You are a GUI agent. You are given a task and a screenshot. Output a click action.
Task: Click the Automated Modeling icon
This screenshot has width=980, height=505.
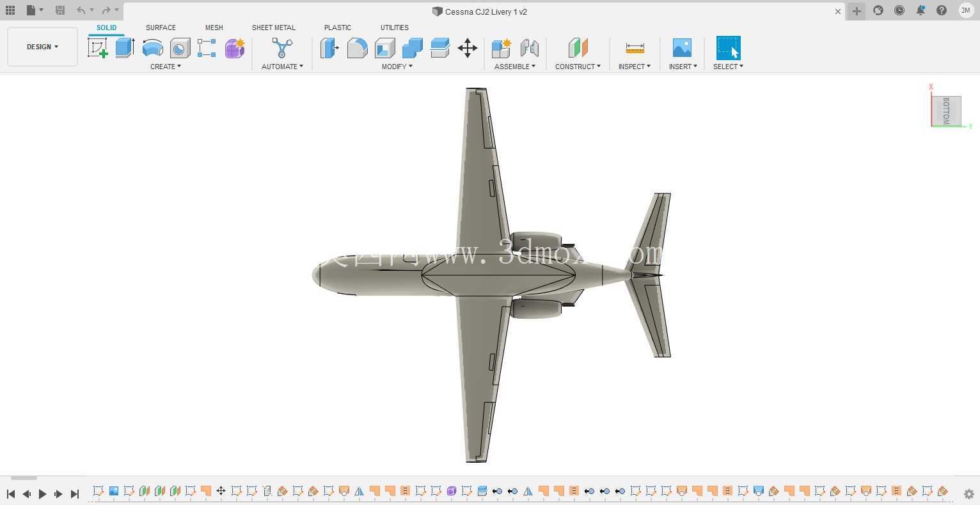point(282,48)
